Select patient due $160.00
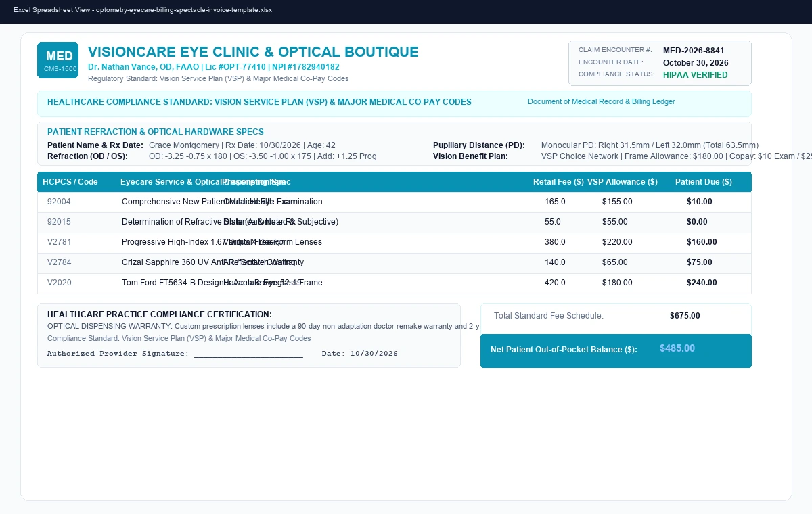 pyautogui.click(x=702, y=242)
